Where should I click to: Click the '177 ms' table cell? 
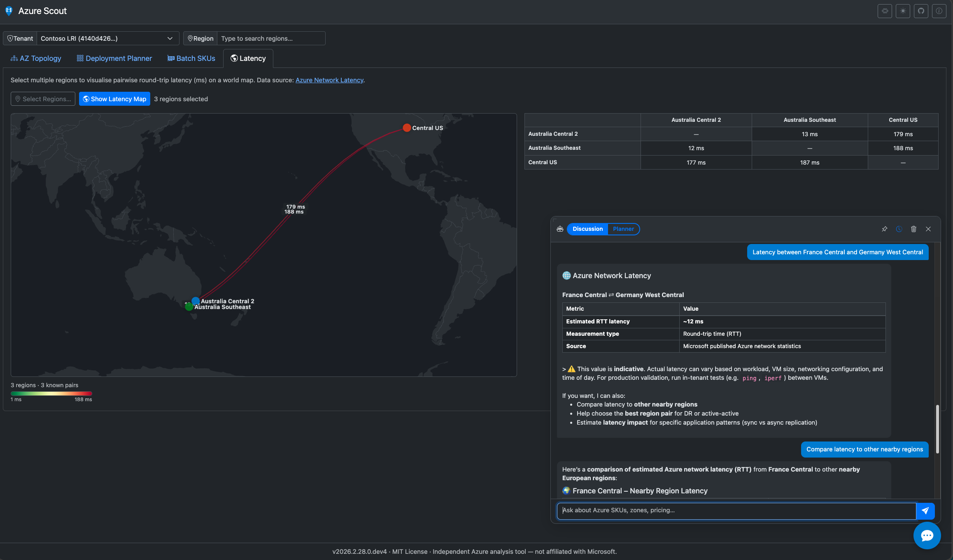click(696, 163)
